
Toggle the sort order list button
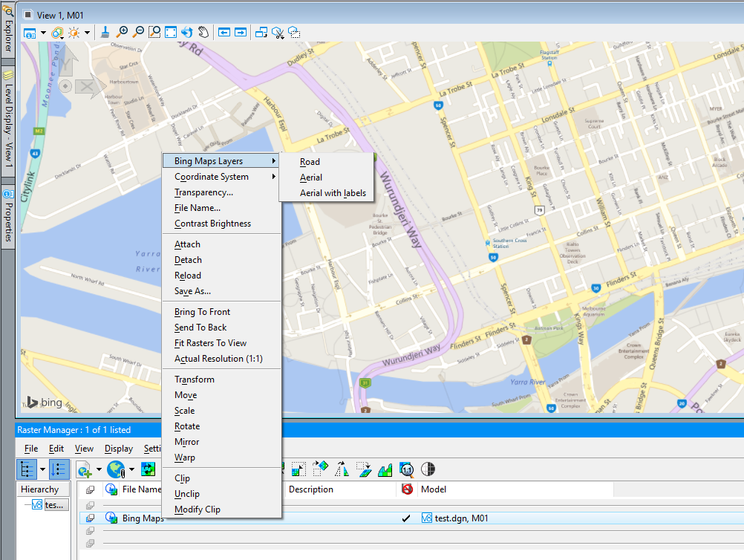click(x=59, y=469)
